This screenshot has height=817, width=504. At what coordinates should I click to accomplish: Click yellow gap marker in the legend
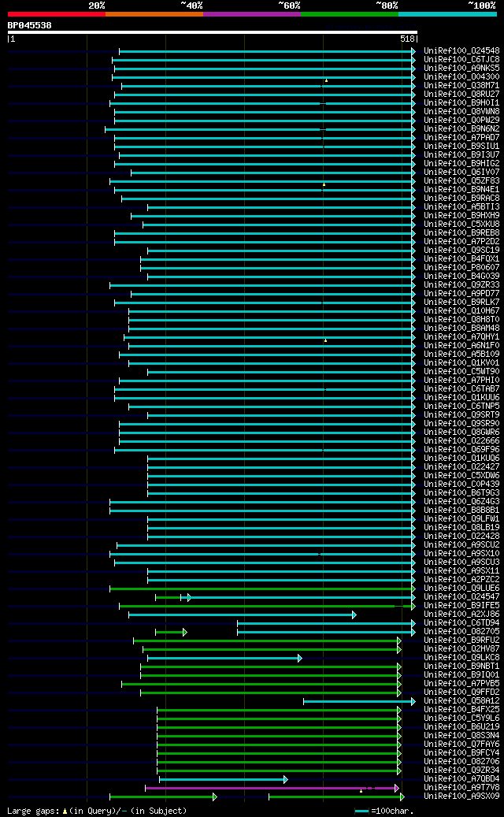pos(65,811)
